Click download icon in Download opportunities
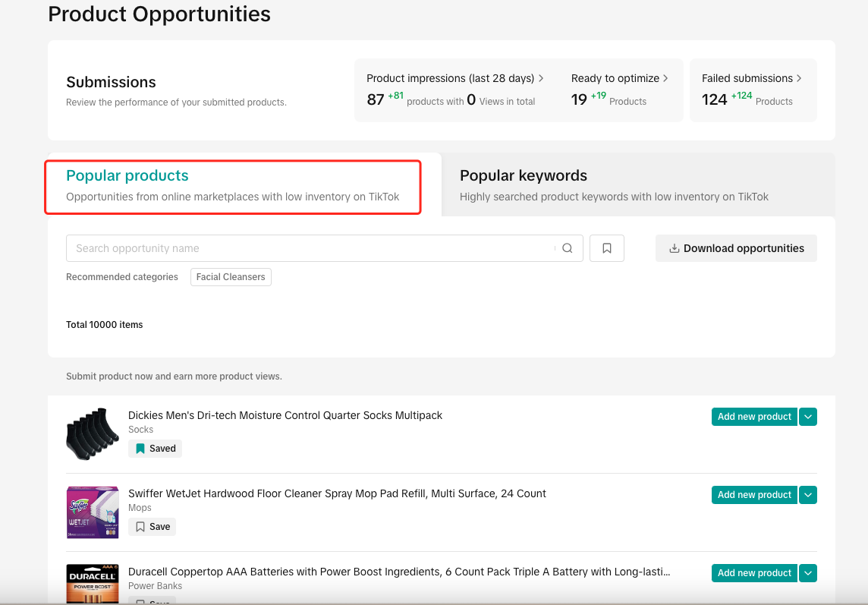The width and height of the screenshot is (868, 605). click(x=674, y=248)
